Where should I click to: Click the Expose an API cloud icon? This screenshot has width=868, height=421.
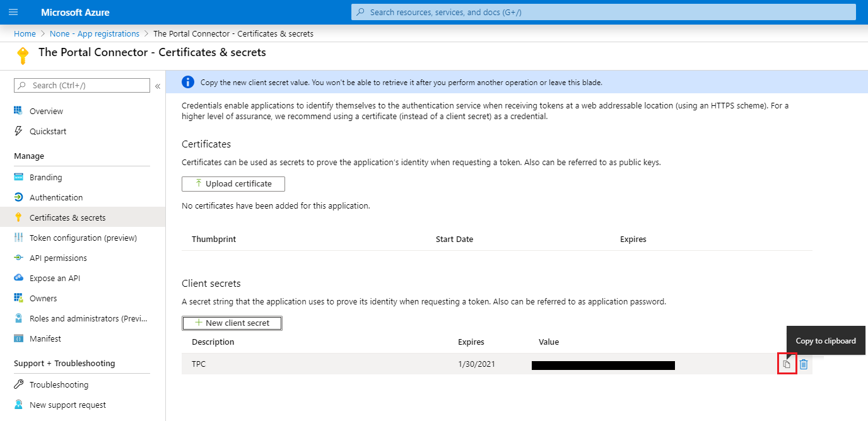[18, 278]
